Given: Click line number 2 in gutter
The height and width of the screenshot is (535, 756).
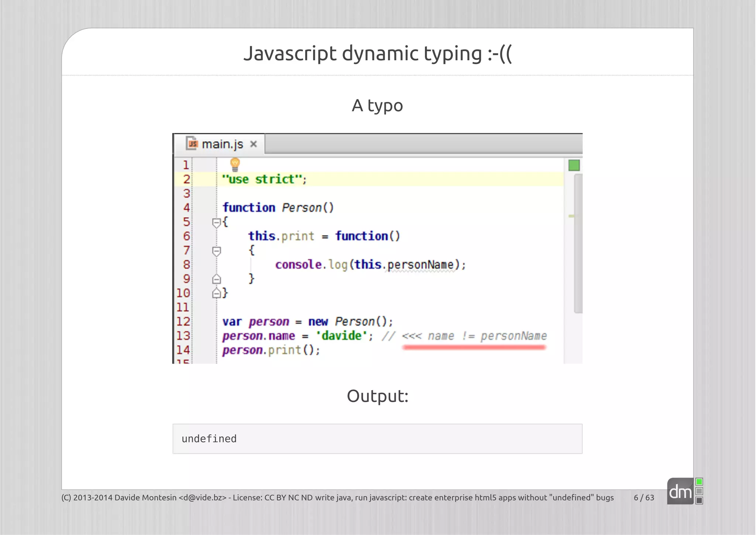Looking at the screenshot, I should pyautogui.click(x=186, y=179).
